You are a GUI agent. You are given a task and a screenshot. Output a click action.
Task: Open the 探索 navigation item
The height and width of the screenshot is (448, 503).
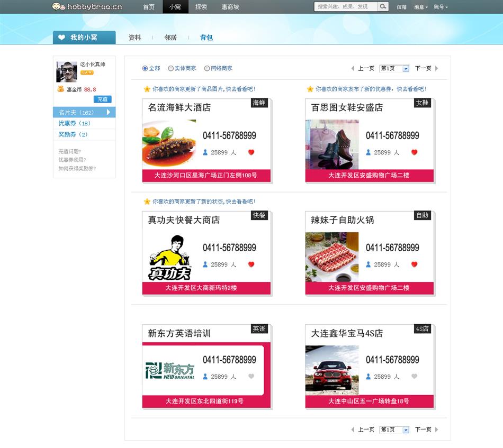[201, 7]
